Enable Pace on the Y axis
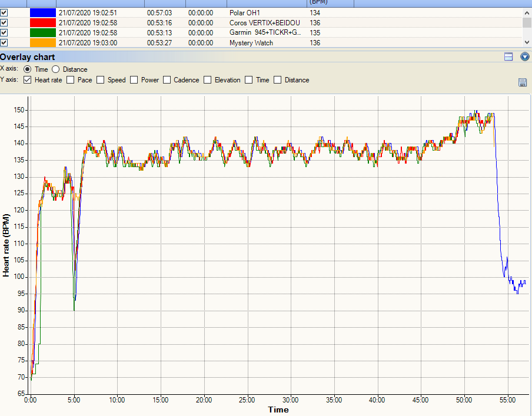 (71, 80)
